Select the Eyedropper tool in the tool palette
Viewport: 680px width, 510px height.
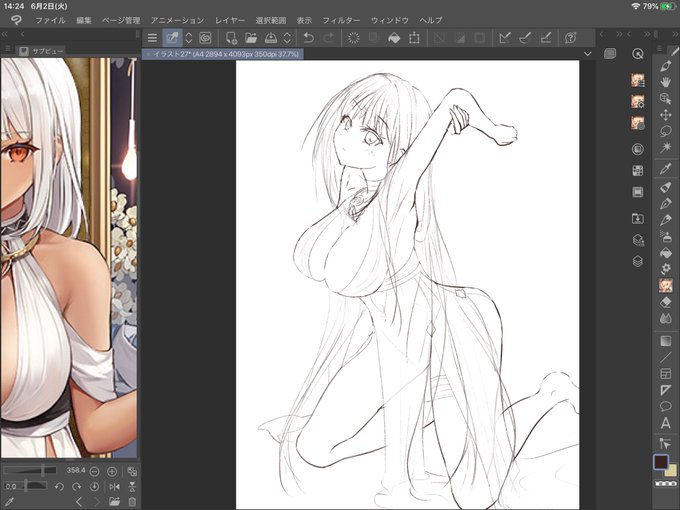pyautogui.click(x=666, y=169)
